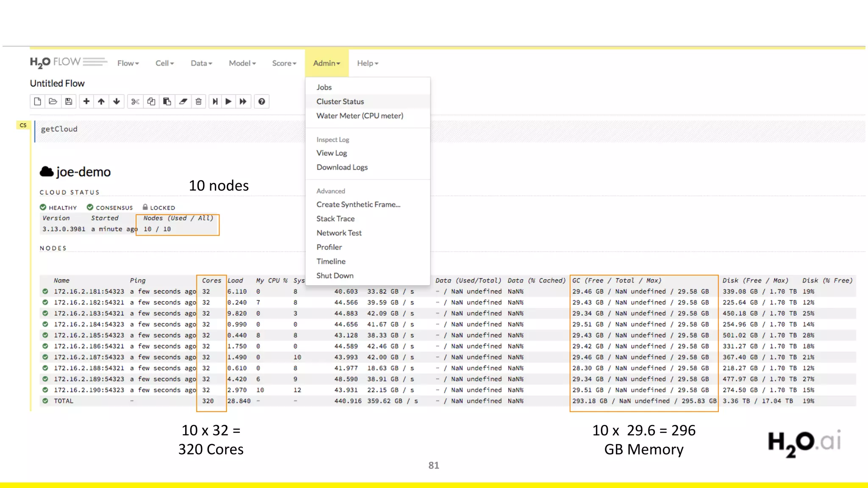The height and width of the screenshot is (488, 868).
Task: Click status icon of TOTAL row
Action: [x=45, y=401]
